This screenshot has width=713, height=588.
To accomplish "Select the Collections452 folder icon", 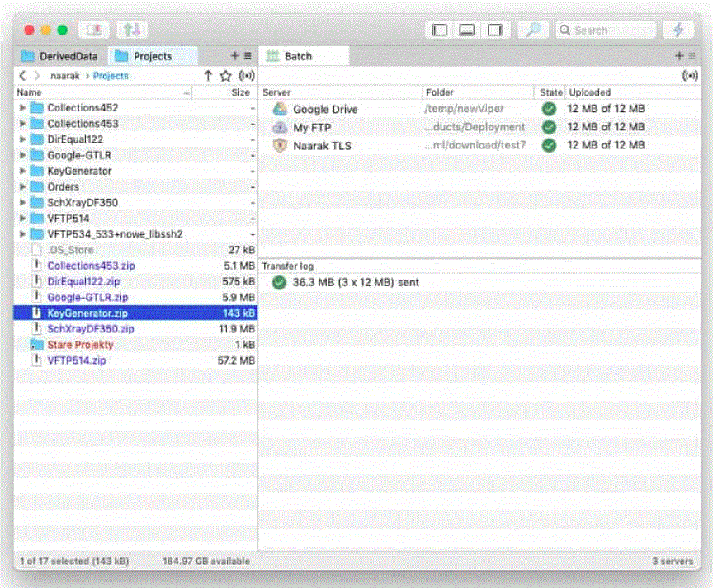I will pyautogui.click(x=37, y=108).
